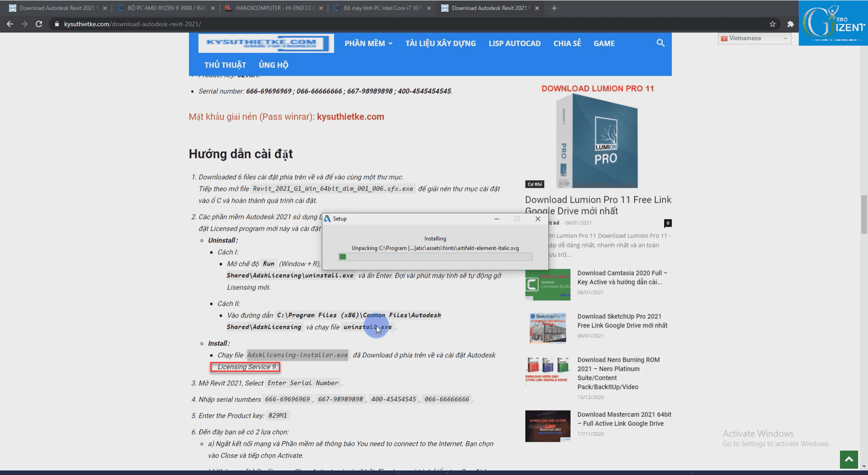This screenshot has height=475, width=868.
Task: Expand the PHẦN MỀM menu
Action: pos(368,43)
